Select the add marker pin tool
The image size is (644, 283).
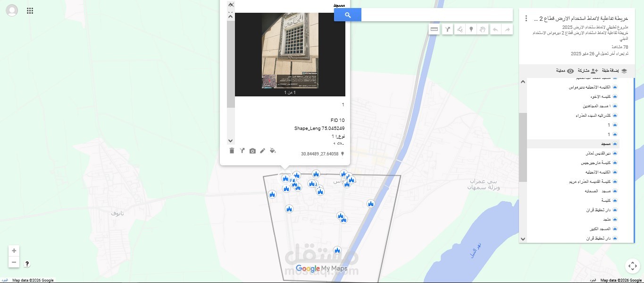pos(471,29)
